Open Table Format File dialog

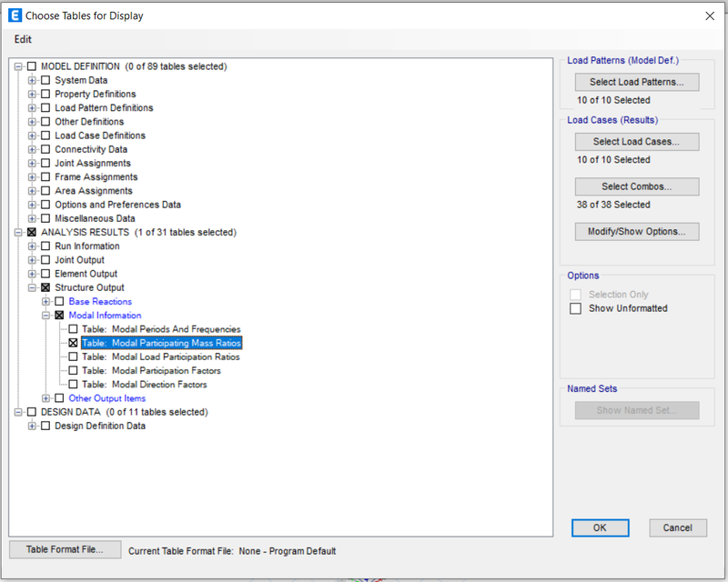pos(65,549)
